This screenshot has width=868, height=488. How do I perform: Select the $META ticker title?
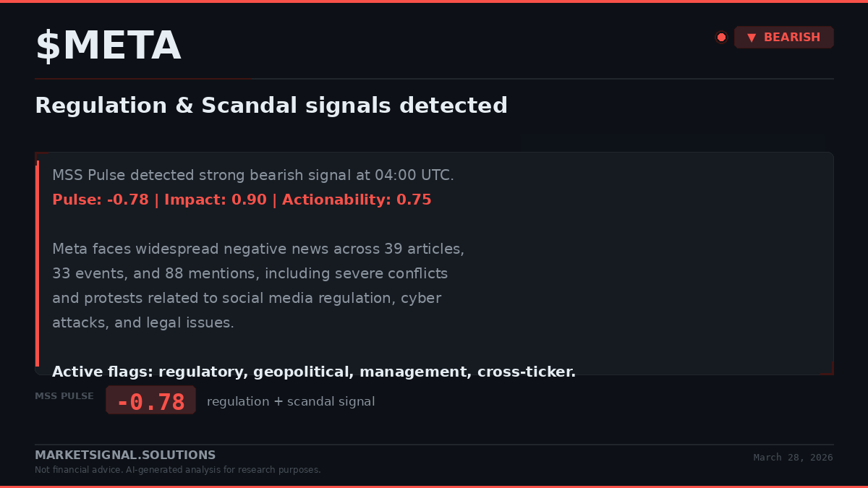tap(108, 46)
